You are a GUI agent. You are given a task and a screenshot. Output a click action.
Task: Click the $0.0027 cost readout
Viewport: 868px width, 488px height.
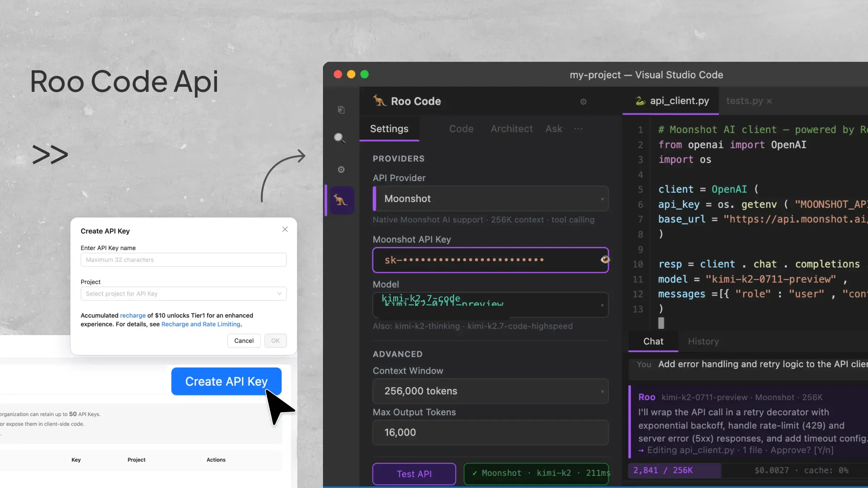tap(771, 470)
